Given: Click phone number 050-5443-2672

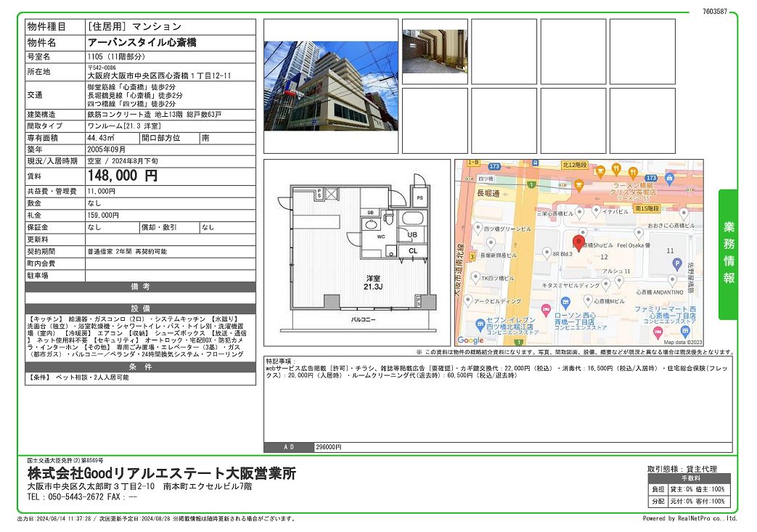Looking at the screenshot, I should coord(76,496).
